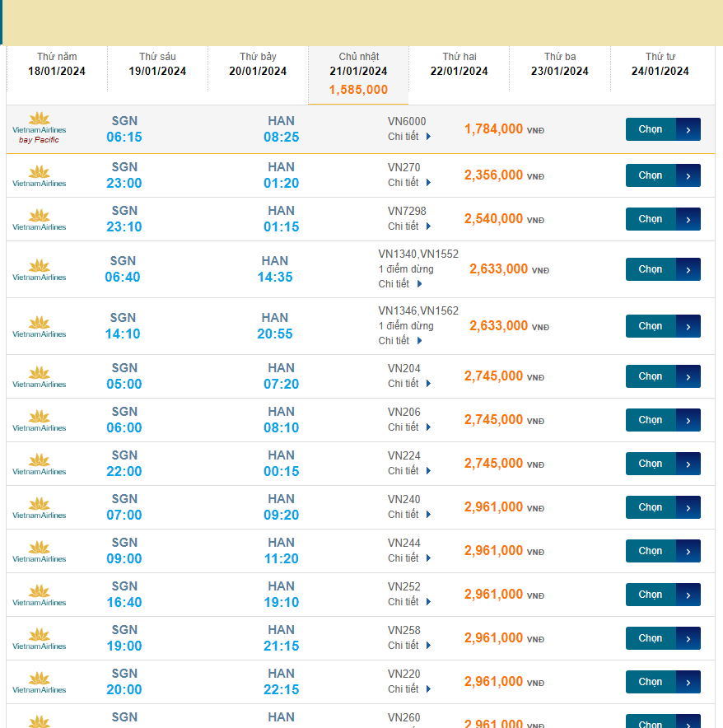The width and height of the screenshot is (723, 728).
Task: Click the Vietnam Airlines logo for flight VN6000
Action: click(x=39, y=128)
